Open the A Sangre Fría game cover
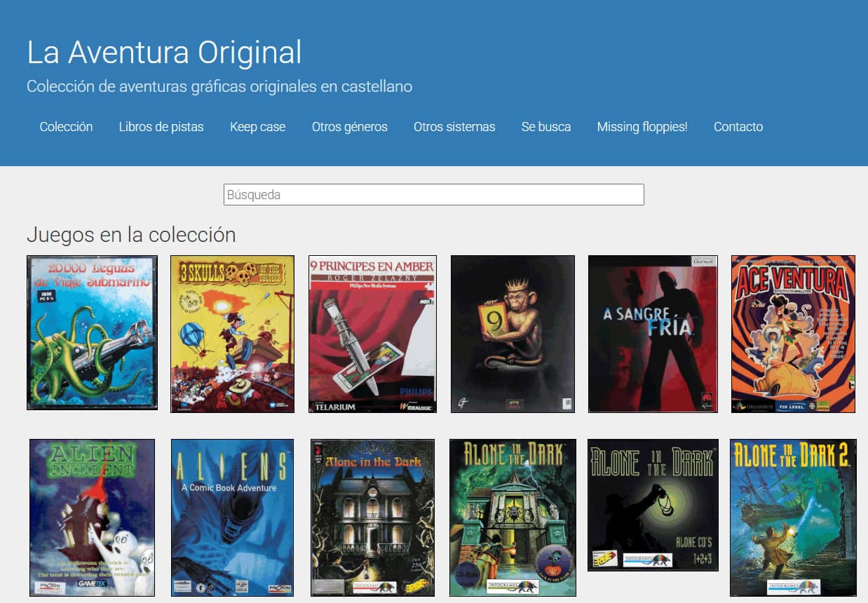 [x=653, y=334]
